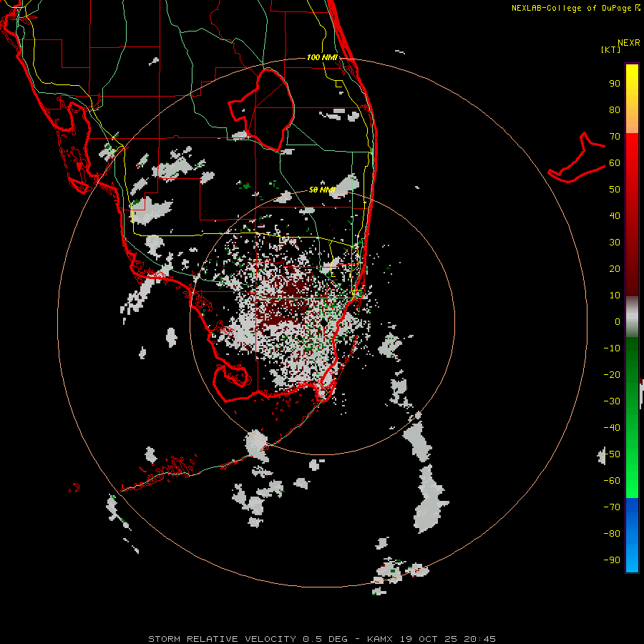Click the -60 value on velocity scale
644x644 pixels.
[612, 481]
